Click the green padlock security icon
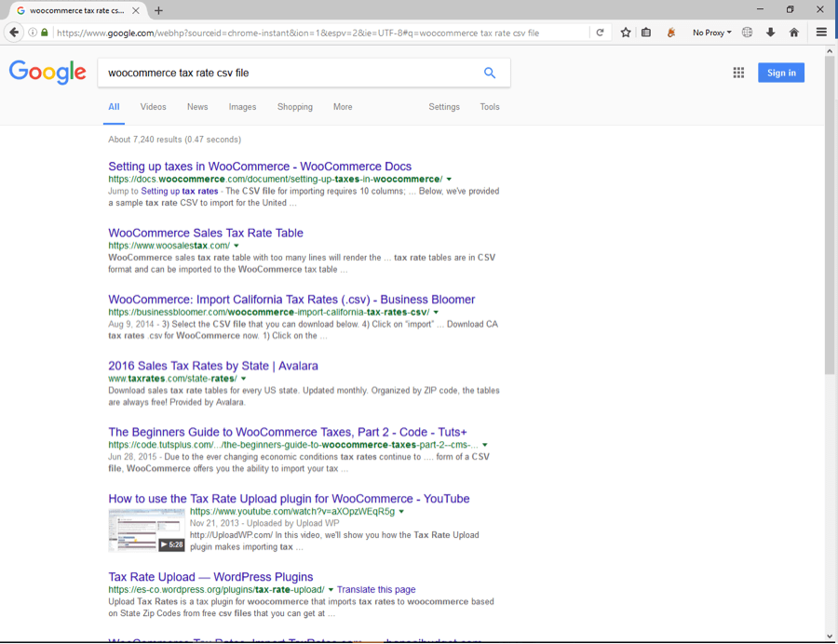 coord(45,33)
